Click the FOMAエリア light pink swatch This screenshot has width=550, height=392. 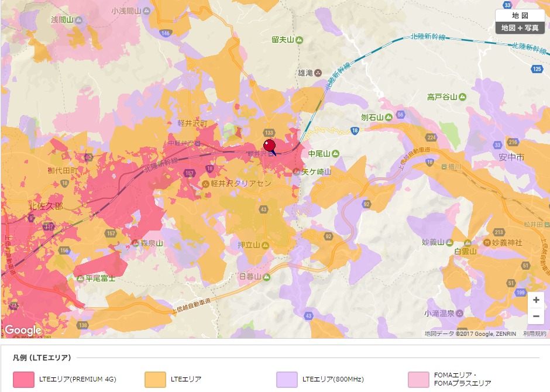[418, 379]
